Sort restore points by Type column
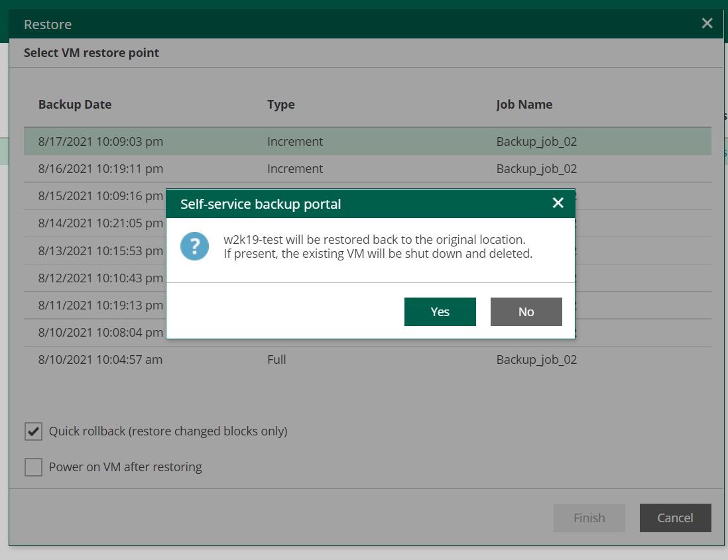The height and width of the screenshot is (560, 728). pyautogui.click(x=281, y=104)
